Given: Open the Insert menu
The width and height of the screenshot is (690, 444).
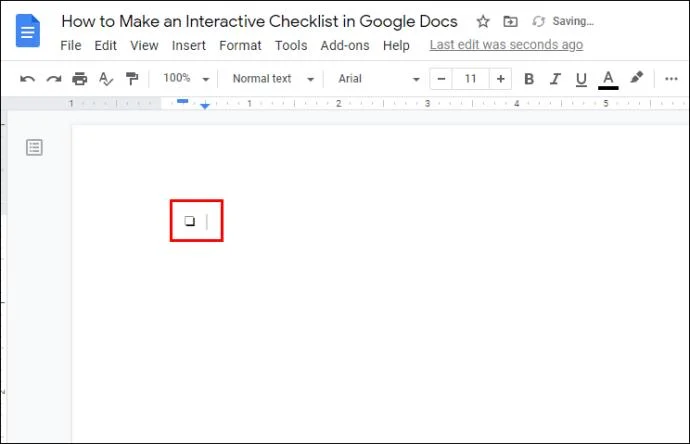Looking at the screenshot, I should pos(188,45).
